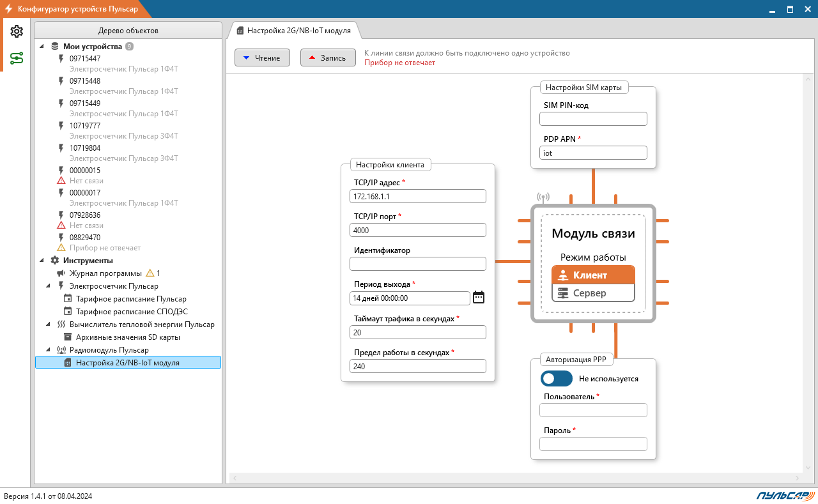This screenshot has height=504, width=818.
Task: Collapse the Мои устройства tree node
Action: [42, 47]
